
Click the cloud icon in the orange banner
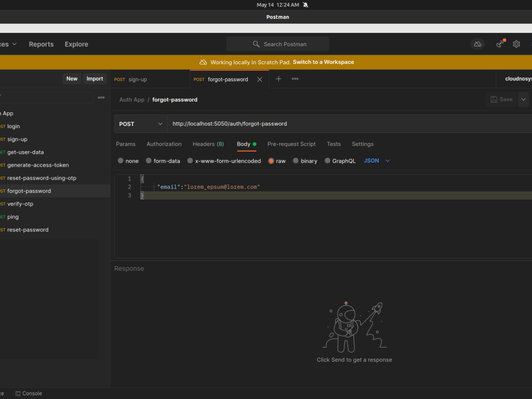[203, 62]
